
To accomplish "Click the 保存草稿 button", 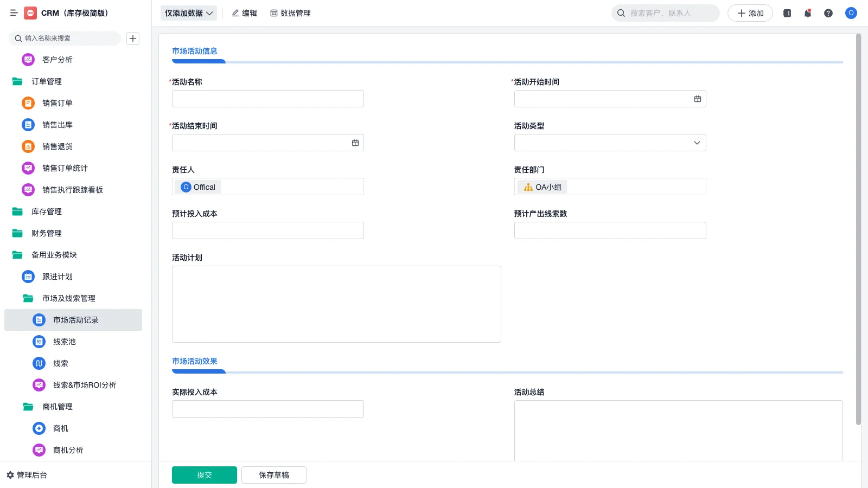I will (274, 475).
